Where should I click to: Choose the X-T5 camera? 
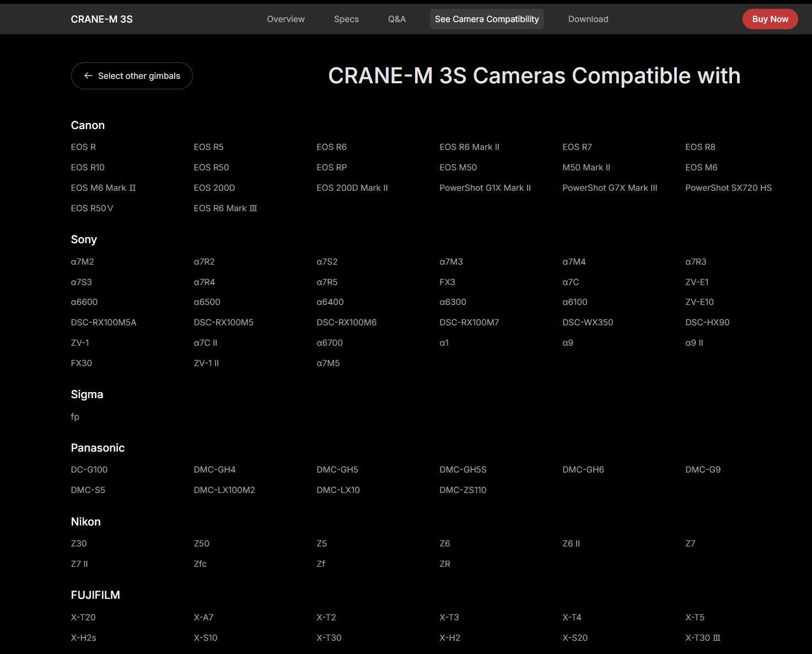click(695, 617)
